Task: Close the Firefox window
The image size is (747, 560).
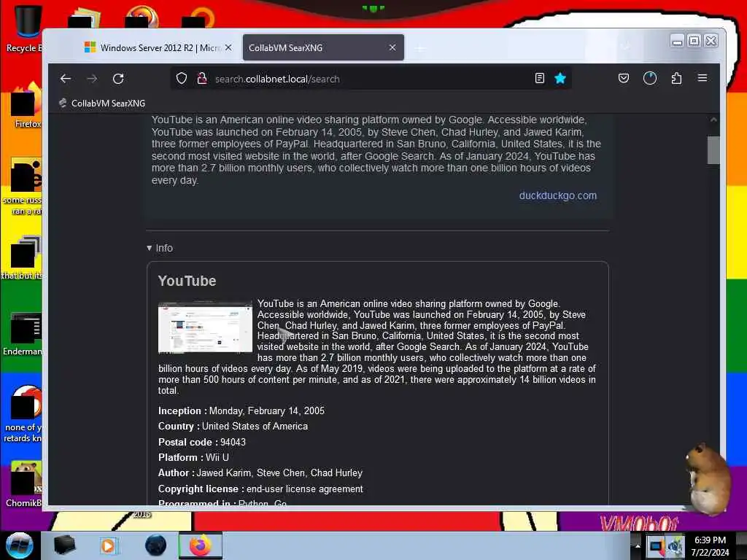Action: coord(711,41)
